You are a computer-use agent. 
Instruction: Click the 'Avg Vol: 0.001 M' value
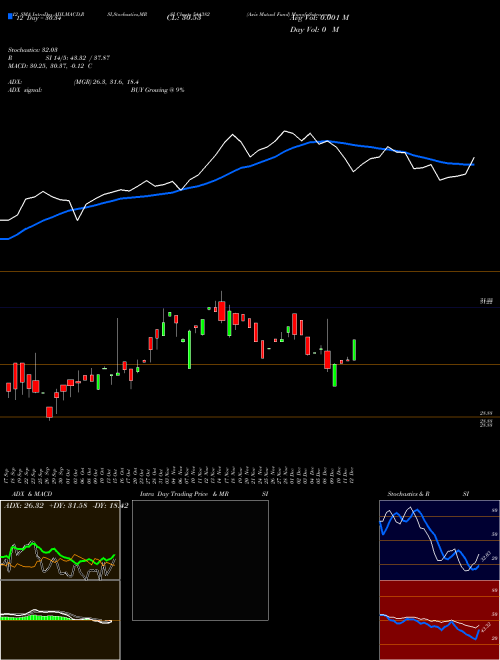319,18
